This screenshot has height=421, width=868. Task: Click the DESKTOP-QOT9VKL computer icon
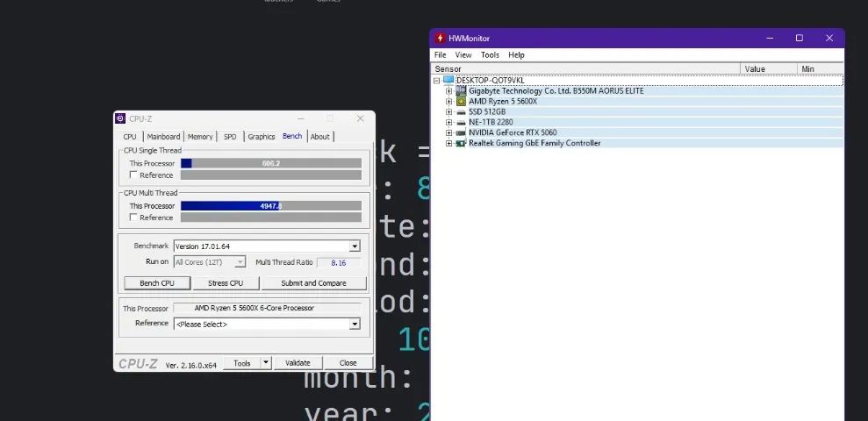[x=448, y=80]
